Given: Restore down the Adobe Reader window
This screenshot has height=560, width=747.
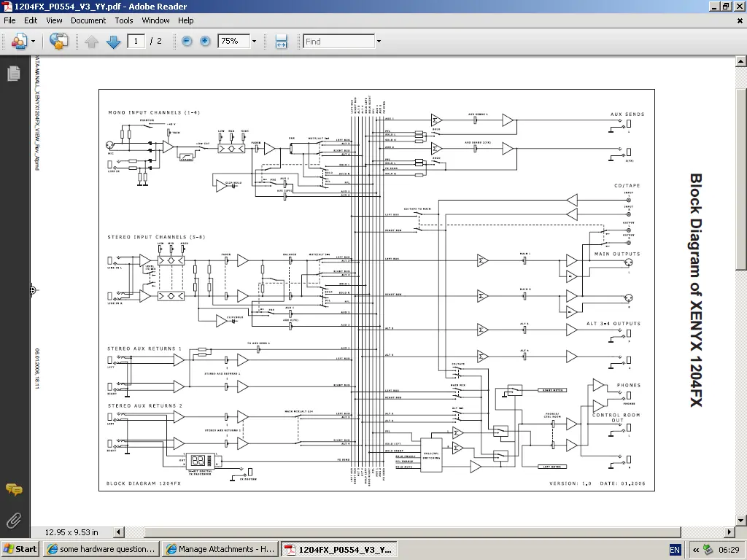Looking at the screenshot, I should [x=726, y=7].
